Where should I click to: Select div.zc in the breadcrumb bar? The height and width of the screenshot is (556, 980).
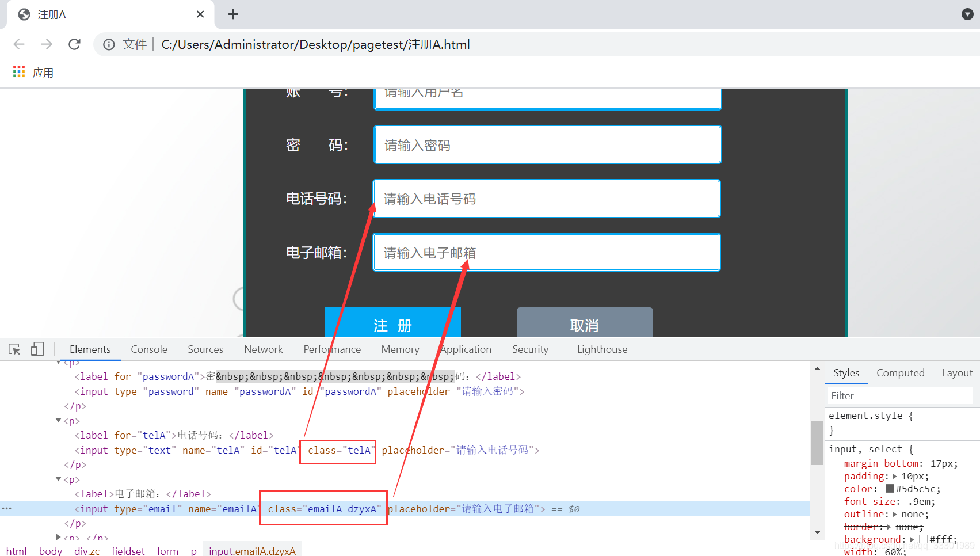pyautogui.click(x=87, y=551)
